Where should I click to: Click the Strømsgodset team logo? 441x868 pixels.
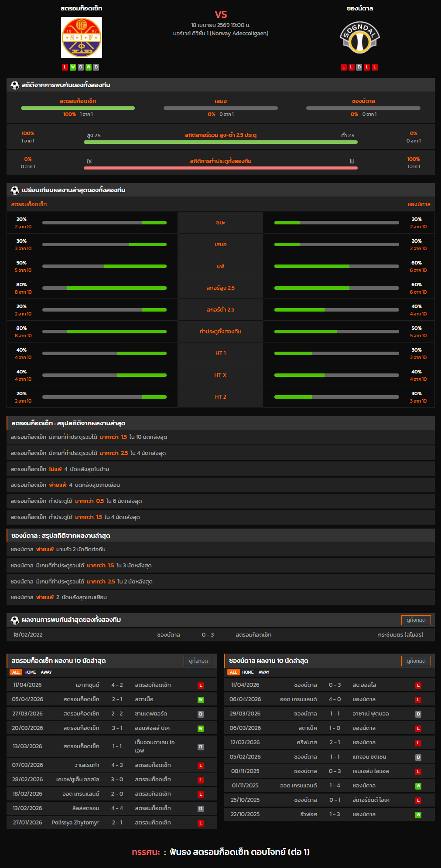tap(82, 37)
